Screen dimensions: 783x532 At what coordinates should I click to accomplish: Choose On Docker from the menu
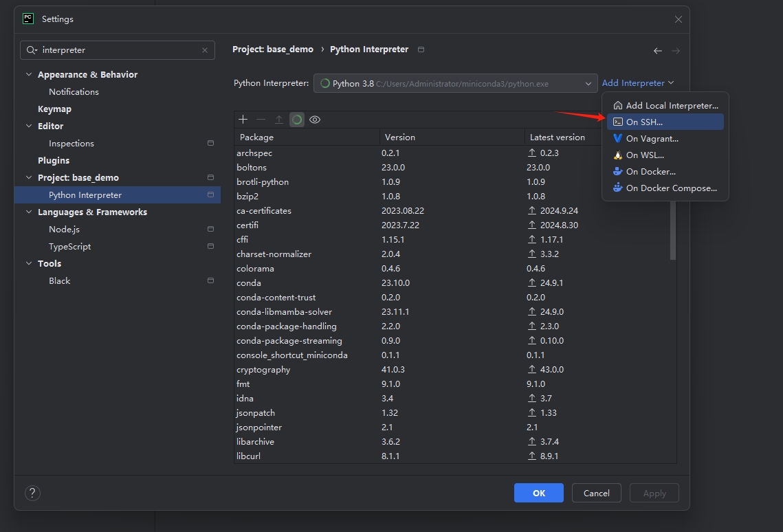pyautogui.click(x=665, y=172)
